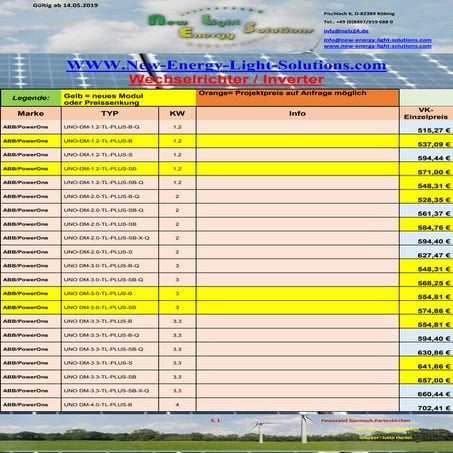
Task: Click the 'Info' column header
Action: [298, 113]
